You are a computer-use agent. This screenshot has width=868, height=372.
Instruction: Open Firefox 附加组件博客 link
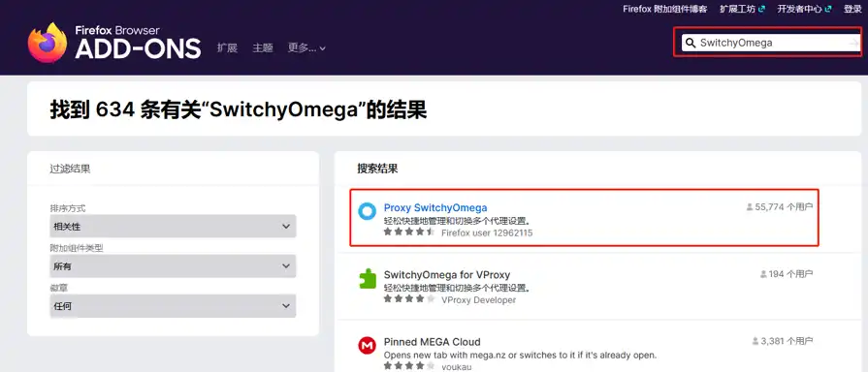665,9
